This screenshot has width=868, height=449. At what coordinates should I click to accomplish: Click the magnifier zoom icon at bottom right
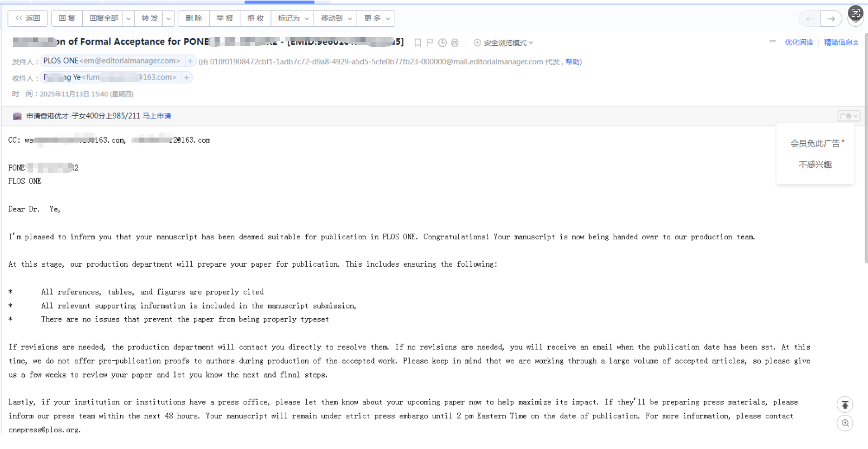[x=845, y=423]
